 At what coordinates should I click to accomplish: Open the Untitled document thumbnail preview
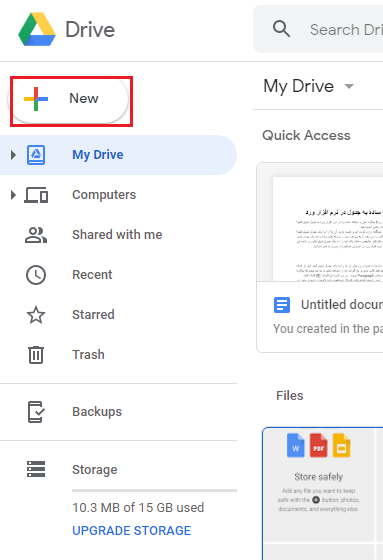tap(320, 222)
